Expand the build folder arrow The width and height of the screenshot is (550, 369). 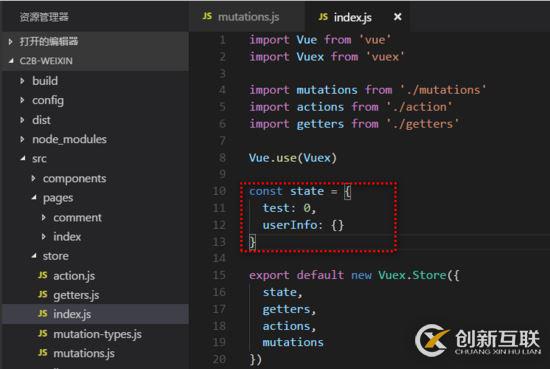point(22,81)
